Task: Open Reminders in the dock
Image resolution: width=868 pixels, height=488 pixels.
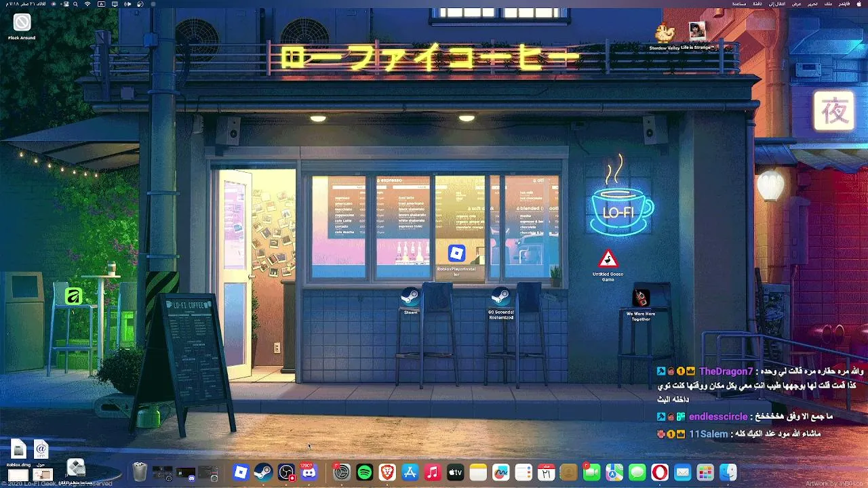Action: (524, 472)
